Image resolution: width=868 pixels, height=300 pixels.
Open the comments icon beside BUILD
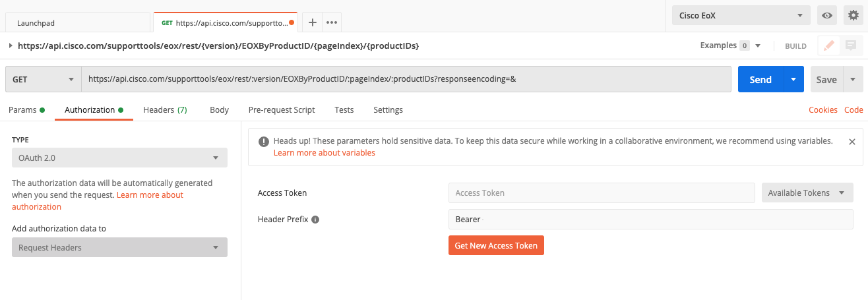coord(851,45)
